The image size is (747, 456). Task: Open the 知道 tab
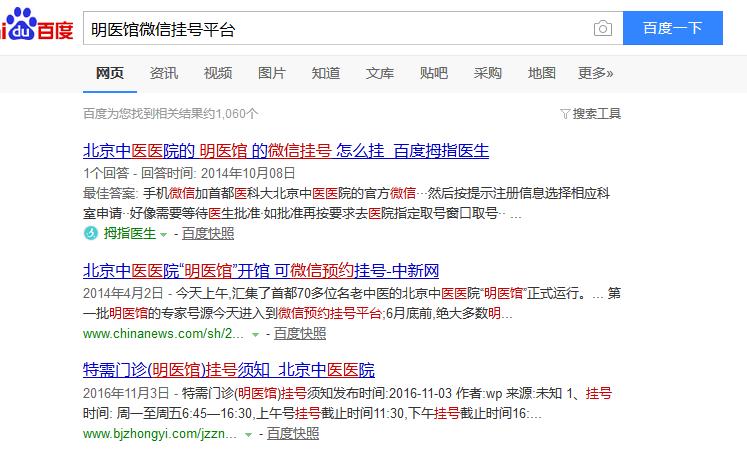point(326,73)
